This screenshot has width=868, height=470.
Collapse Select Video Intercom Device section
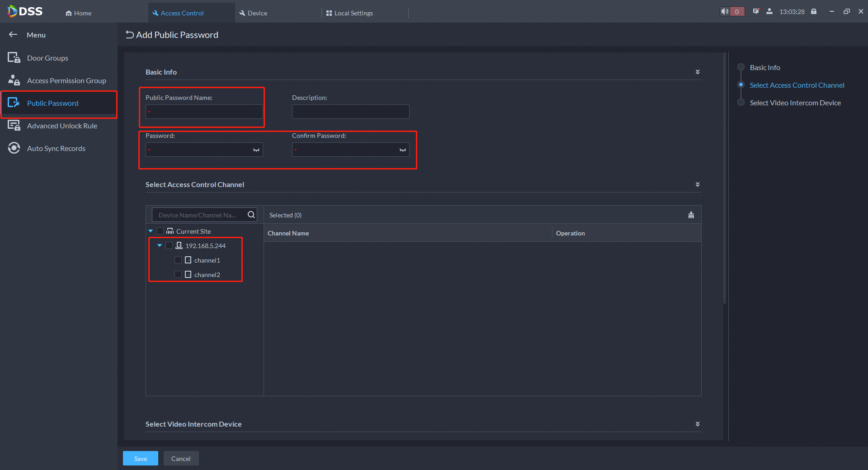(698, 424)
